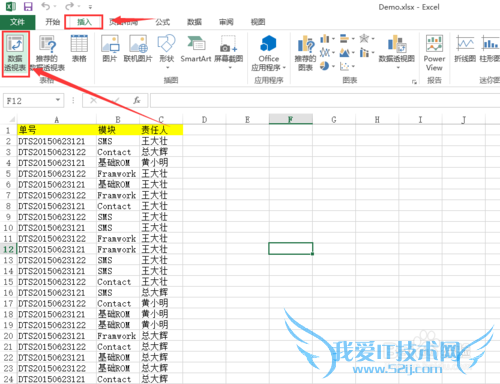This screenshot has height=384, width=500.
Task: Click the Screenshot (屏幕截图) icon
Action: pyautogui.click(x=229, y=49)
